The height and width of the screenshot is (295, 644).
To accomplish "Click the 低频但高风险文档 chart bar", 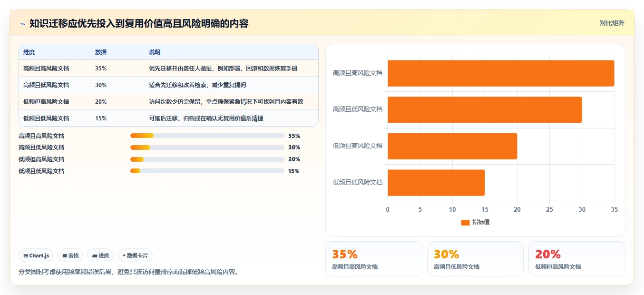I will click(452, 146).
